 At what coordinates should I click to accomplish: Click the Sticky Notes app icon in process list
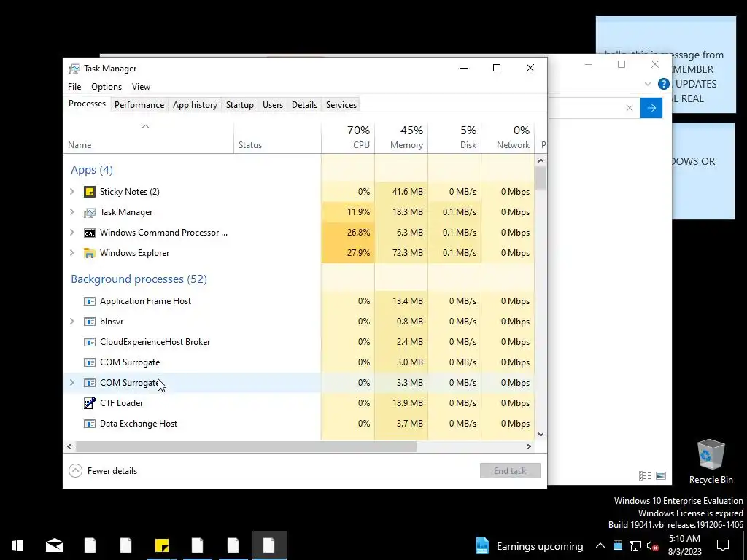coord(90,192)
